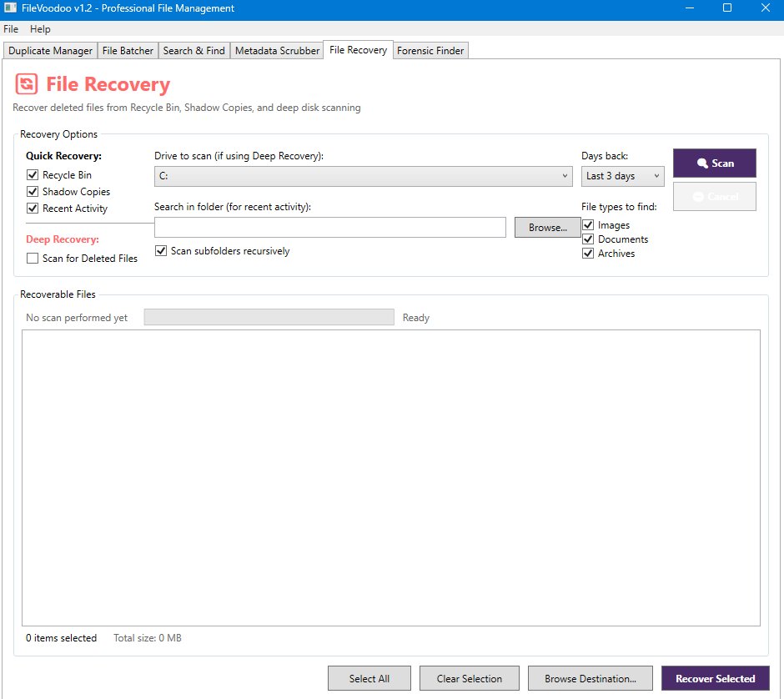Maximize the FileVoodoo window

(x=726, y=8)
